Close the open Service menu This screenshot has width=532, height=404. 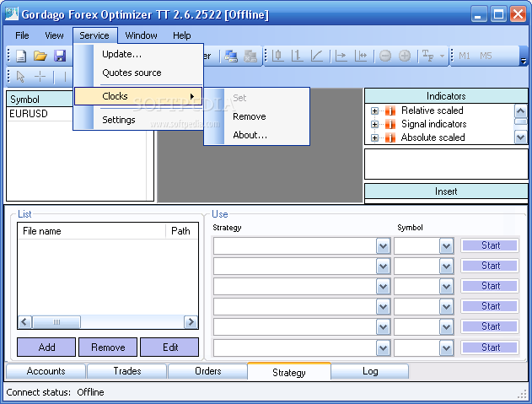click(94, 35)
